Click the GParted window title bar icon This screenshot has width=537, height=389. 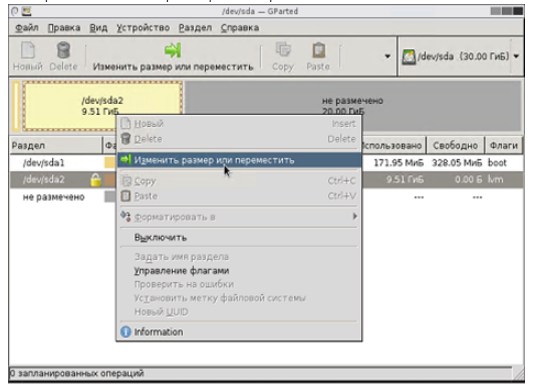click(26, 11)
